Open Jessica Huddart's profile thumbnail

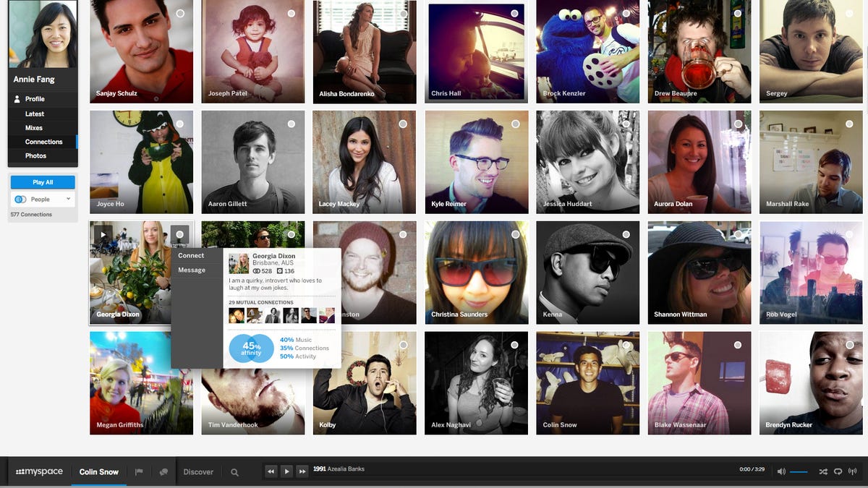(588, 162)
